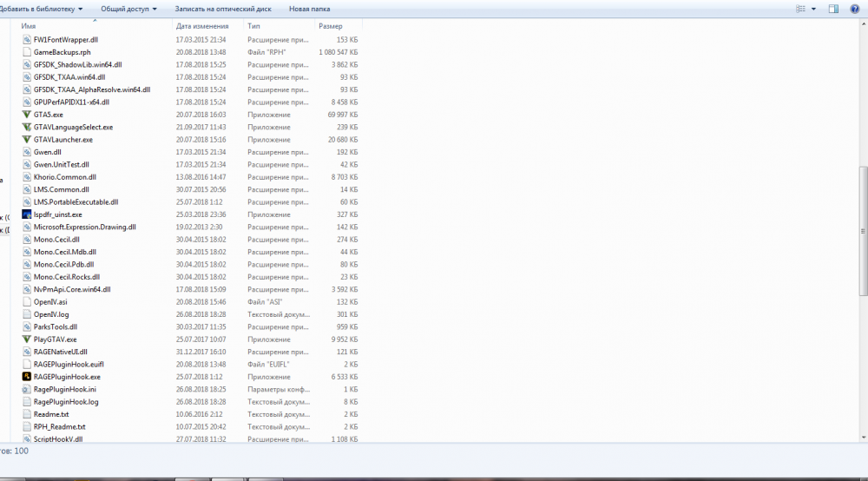Click the Gwen.dll file icon
Image resolution: width=868 pixels, height=481 pixels.
(x=27, y=152)
